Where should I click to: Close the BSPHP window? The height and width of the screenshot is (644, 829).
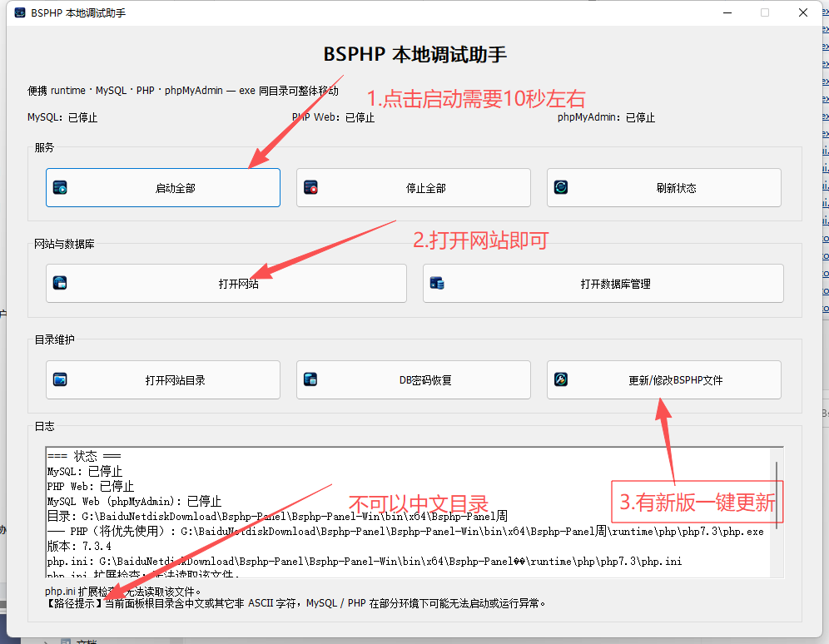(x=803, y=12)
